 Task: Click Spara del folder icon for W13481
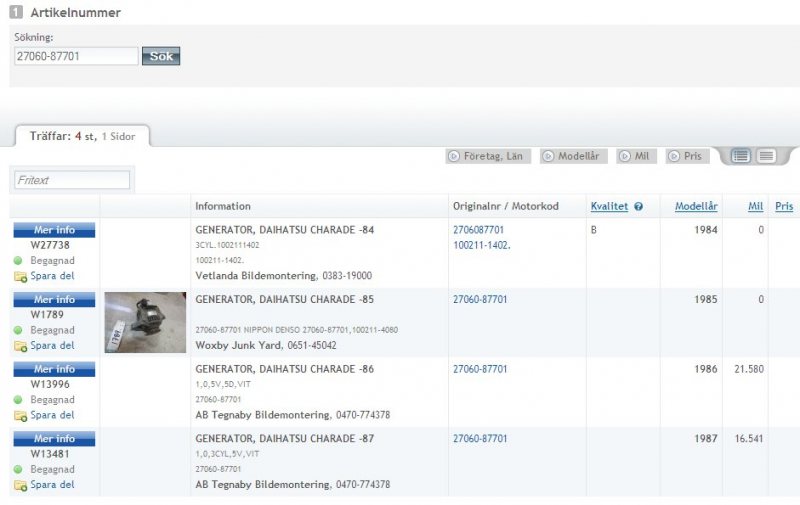click(x=20, y=485)
